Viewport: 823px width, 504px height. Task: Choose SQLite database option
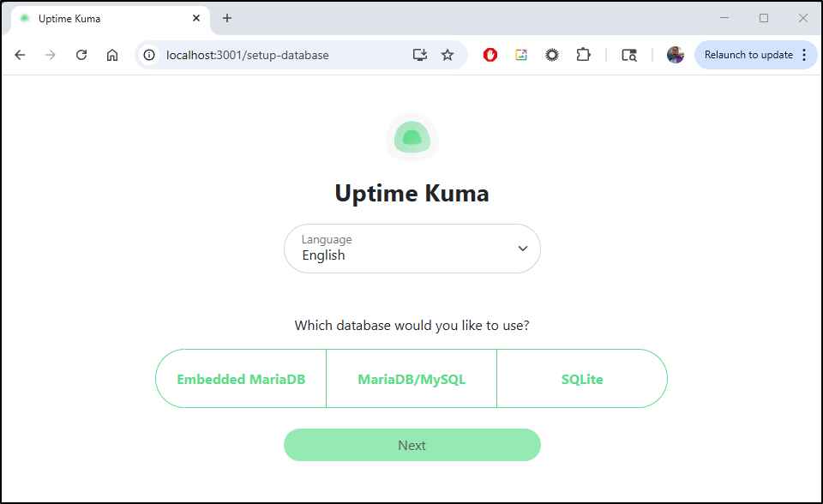[x=582, y=379]
